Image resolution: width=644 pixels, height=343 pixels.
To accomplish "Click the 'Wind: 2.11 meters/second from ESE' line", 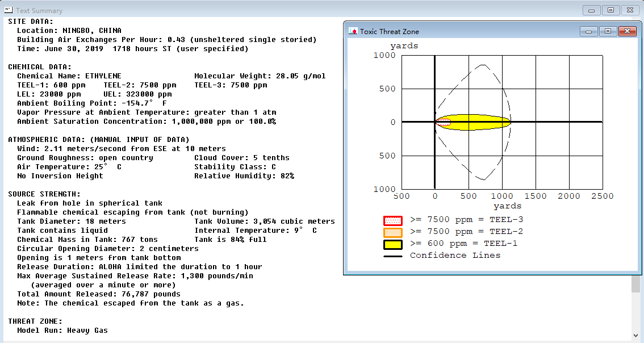I will [x=122, y=148].
